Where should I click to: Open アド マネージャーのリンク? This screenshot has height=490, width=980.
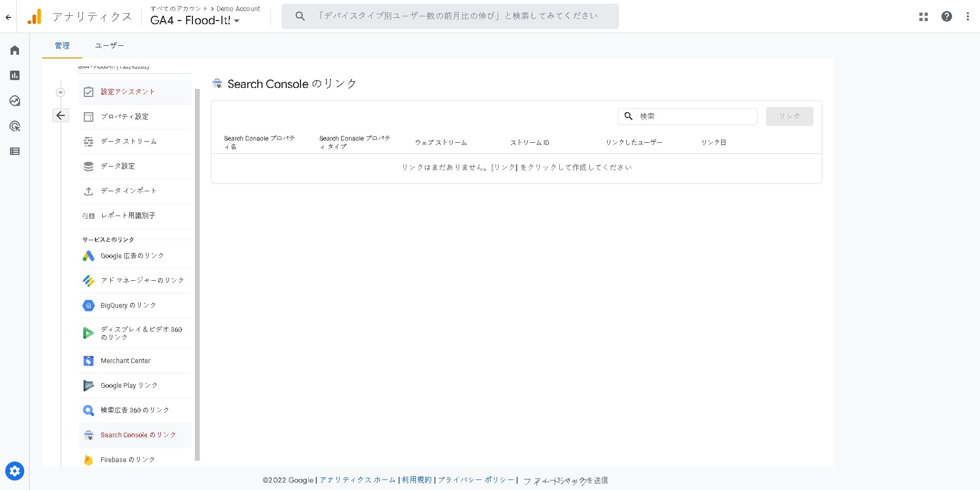135,281
